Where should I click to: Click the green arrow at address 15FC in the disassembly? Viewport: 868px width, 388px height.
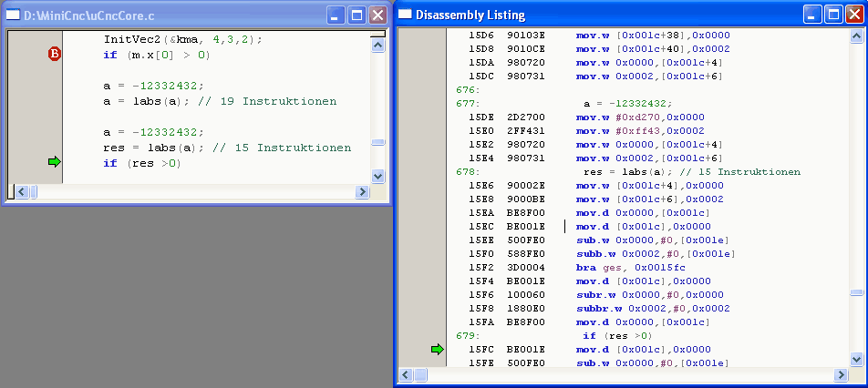click(438, 349)
